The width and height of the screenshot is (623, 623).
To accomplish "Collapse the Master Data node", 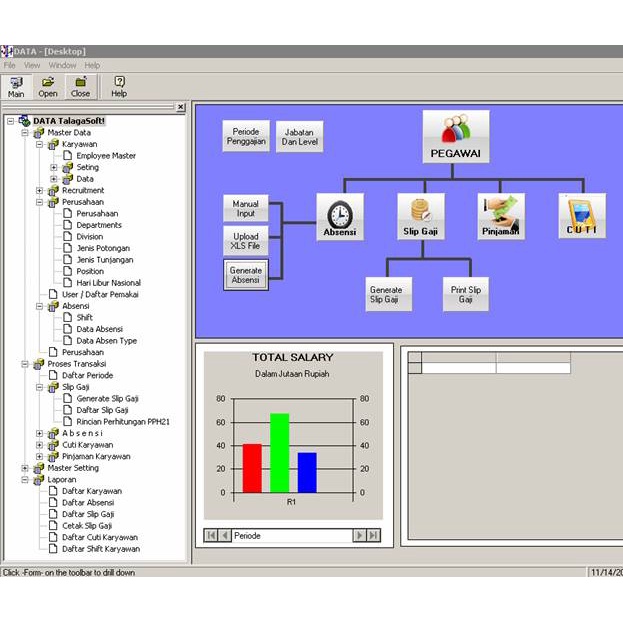I will click(25, 133).
